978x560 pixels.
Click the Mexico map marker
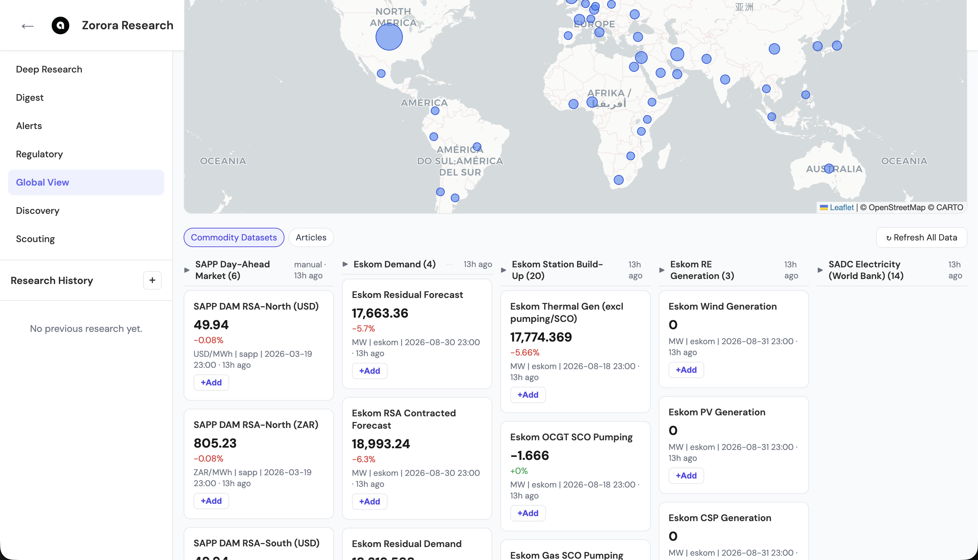[x=381, y=73]
